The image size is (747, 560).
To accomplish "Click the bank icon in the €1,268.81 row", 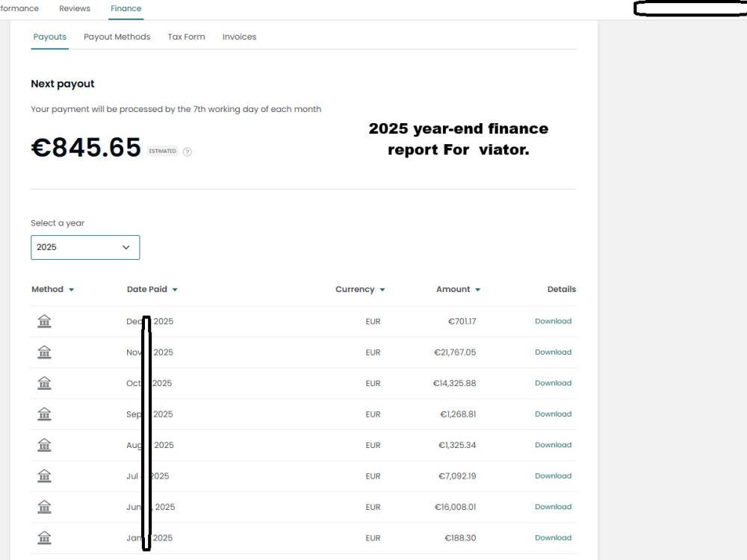I will point(44,414).
